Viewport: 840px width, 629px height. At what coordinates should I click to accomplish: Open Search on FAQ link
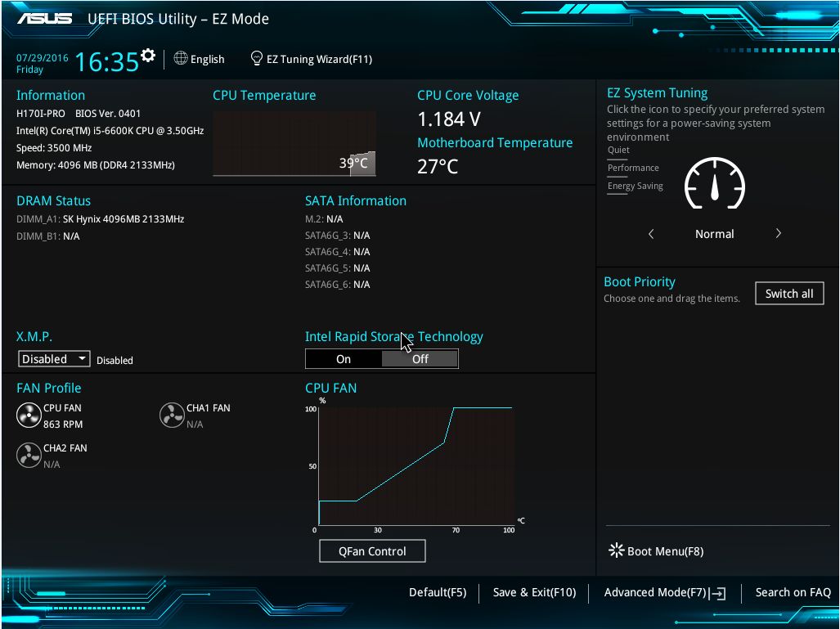pyautogui.click(x=793, y=593)
